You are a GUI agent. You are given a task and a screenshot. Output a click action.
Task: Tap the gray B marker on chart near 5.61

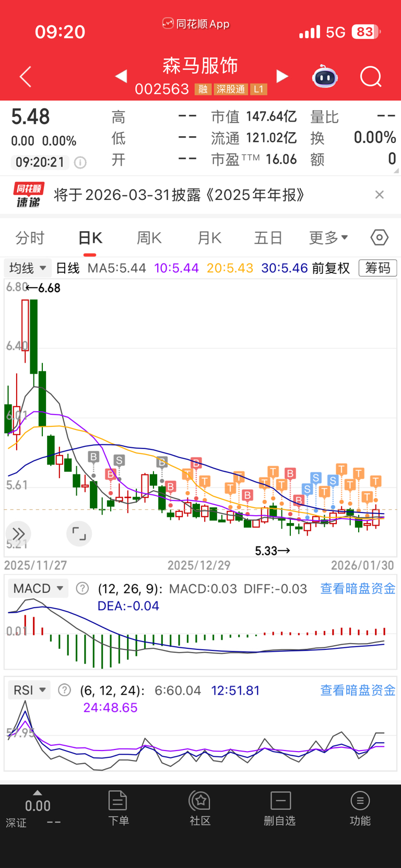93,457
